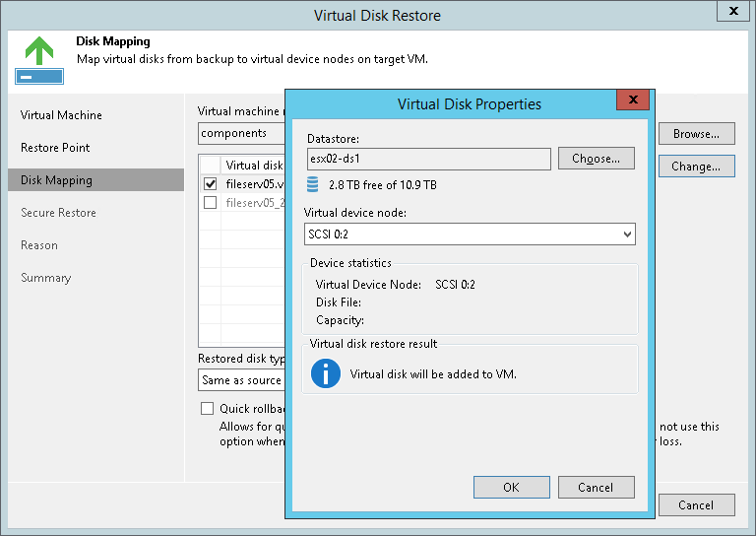Close the Virtual Disk Properties dialog
Viewport: 756px width, 536px height.
(631, 101)
